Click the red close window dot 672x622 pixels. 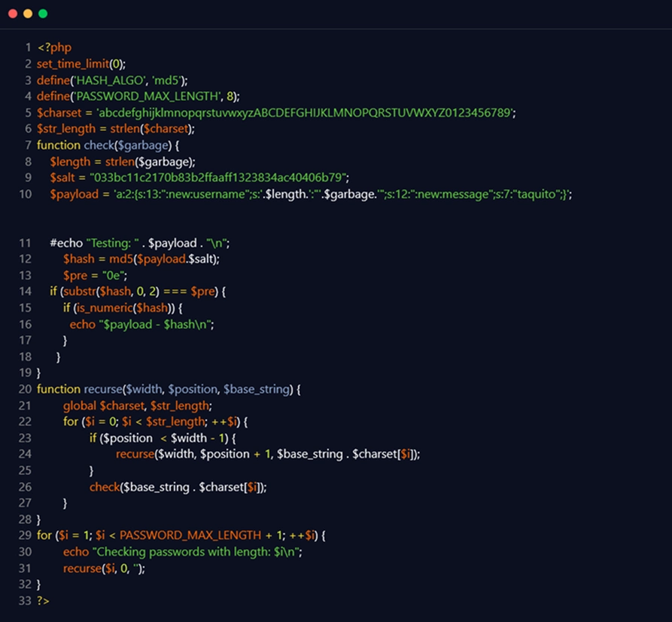13,14
